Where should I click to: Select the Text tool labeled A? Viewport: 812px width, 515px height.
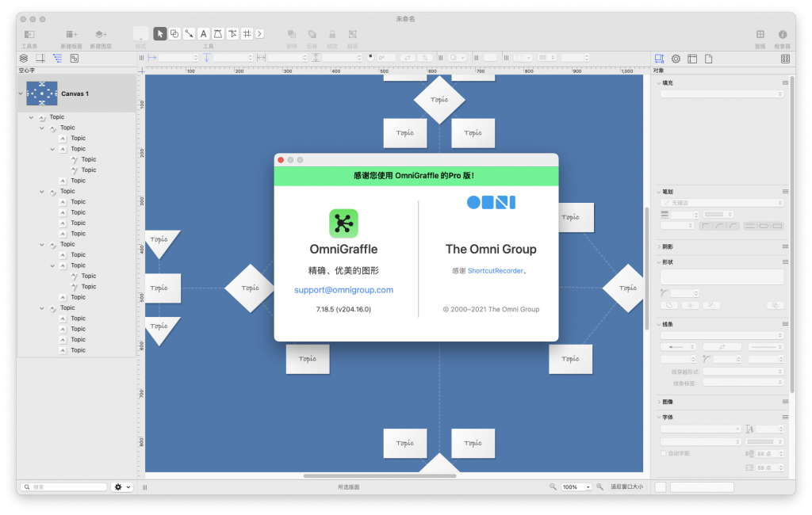[204, 33]
